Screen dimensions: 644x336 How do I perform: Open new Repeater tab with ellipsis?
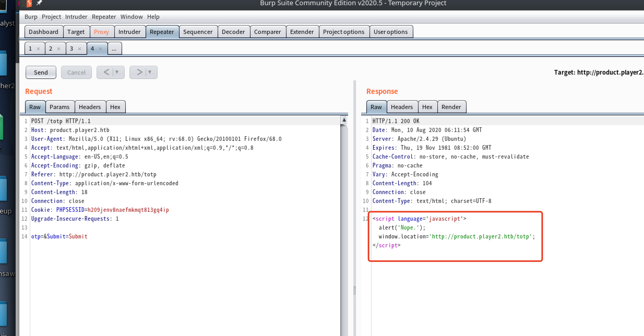tap(114, 49)
